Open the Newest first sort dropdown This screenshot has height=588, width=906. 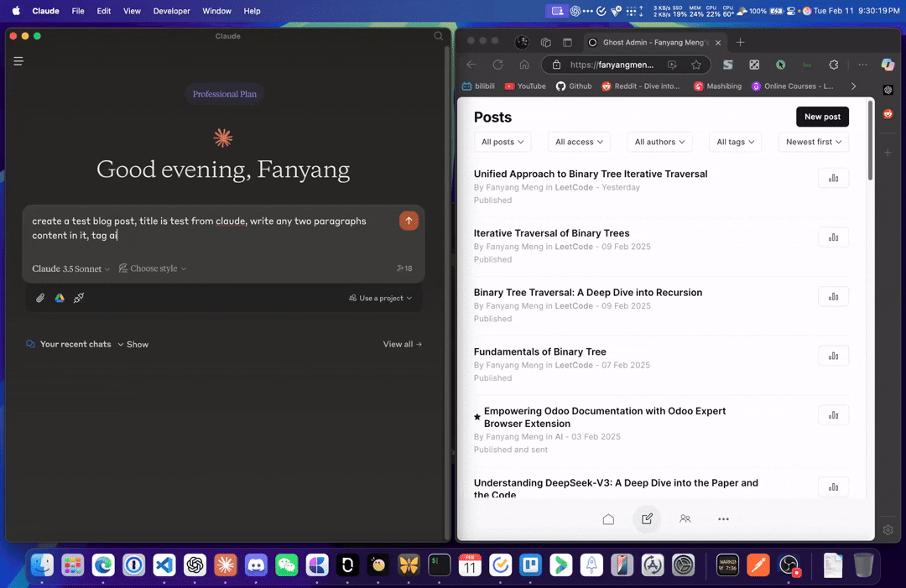[x=813, y=142]
